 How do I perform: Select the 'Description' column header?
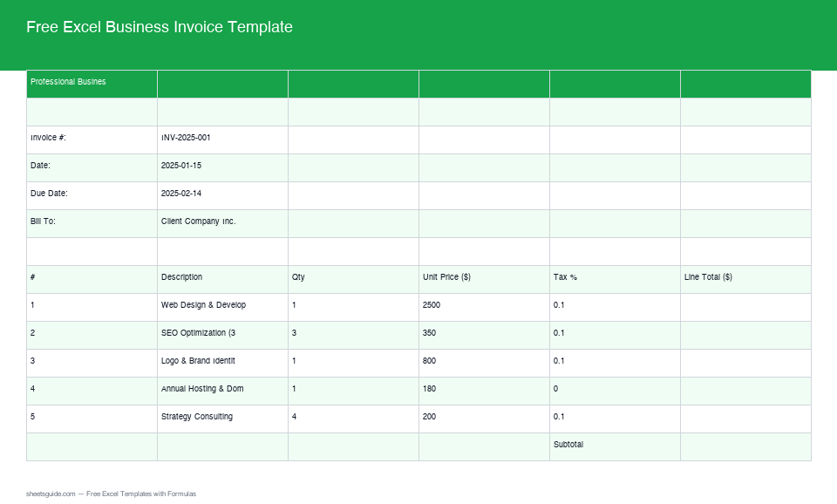coord(222,278)
